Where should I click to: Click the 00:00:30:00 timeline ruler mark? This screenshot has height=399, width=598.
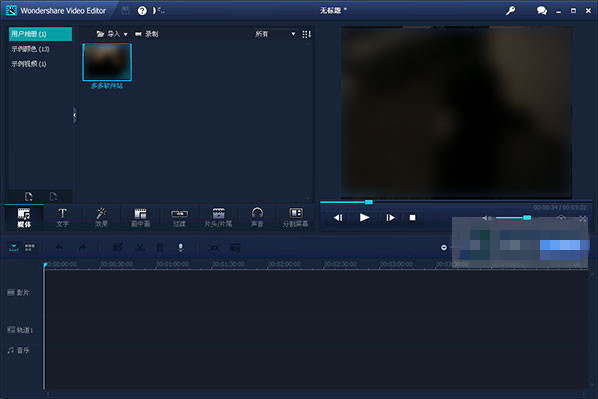point(116,264)
